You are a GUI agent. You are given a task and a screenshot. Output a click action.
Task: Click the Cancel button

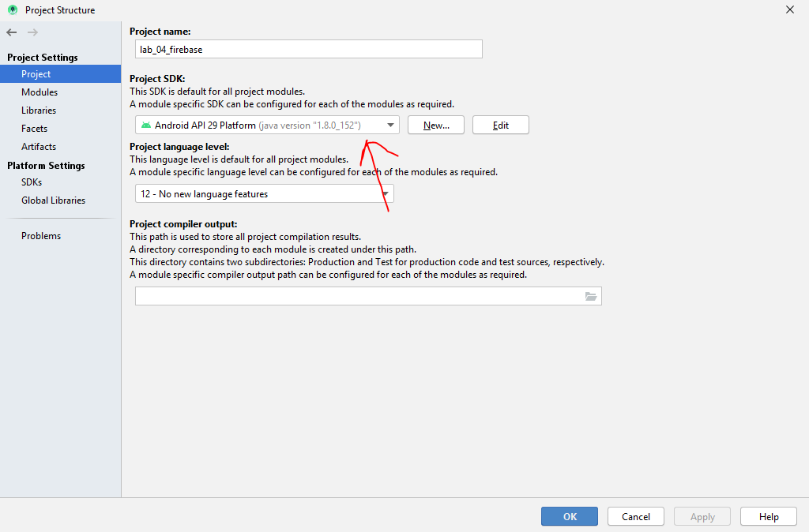coord(636,516)
